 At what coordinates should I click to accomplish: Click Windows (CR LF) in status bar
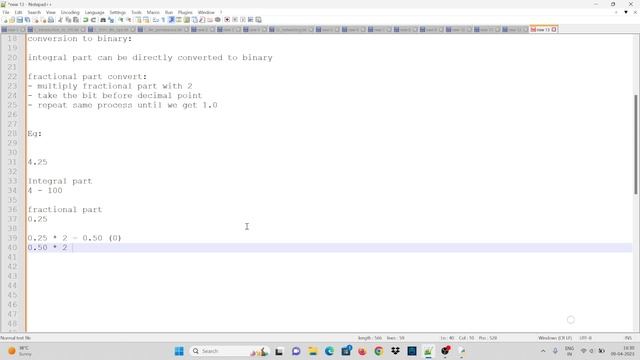pos(555,338)
